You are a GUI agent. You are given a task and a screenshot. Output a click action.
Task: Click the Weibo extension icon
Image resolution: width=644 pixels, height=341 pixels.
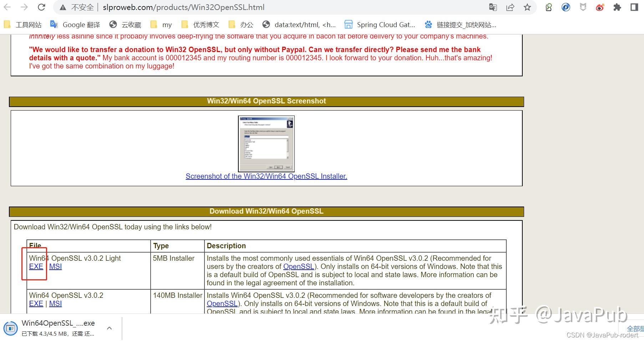coord(599,7)
